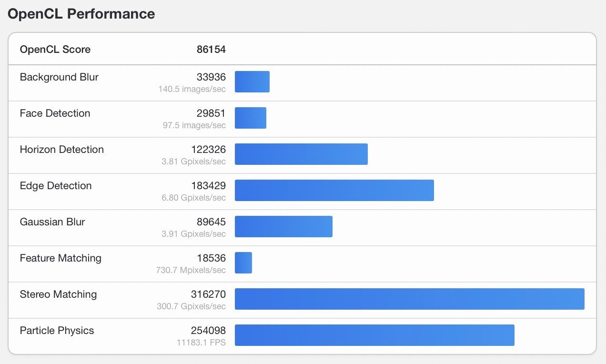Click the Background Blur score bar

252,82
